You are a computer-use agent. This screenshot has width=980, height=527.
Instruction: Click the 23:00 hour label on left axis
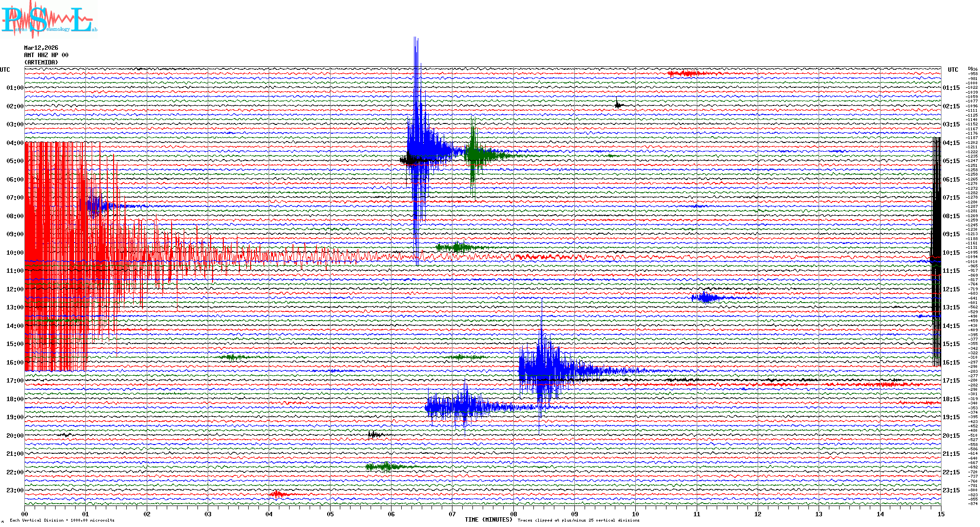(15, 490)
